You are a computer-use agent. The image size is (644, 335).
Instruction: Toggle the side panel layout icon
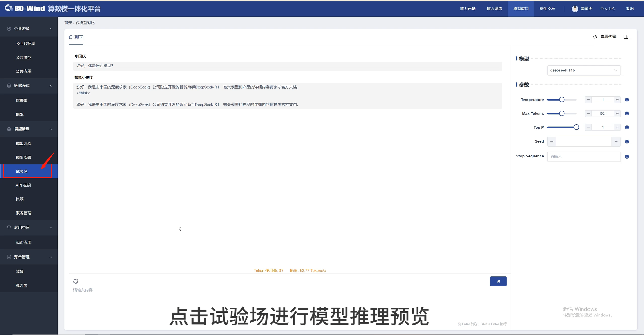pyautogui.click(x=626, y=37)
